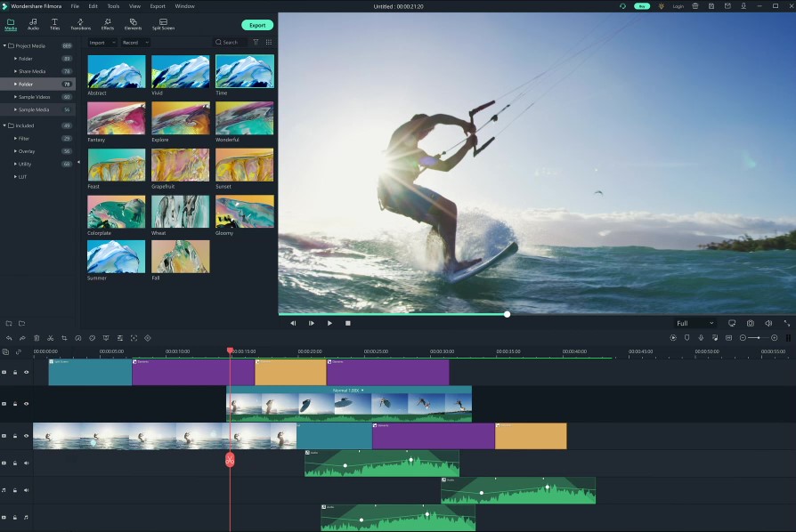Select the Grapefruit media thumbnail
The height and width of the screenshot is (532, 796).
tap(181, 165)
